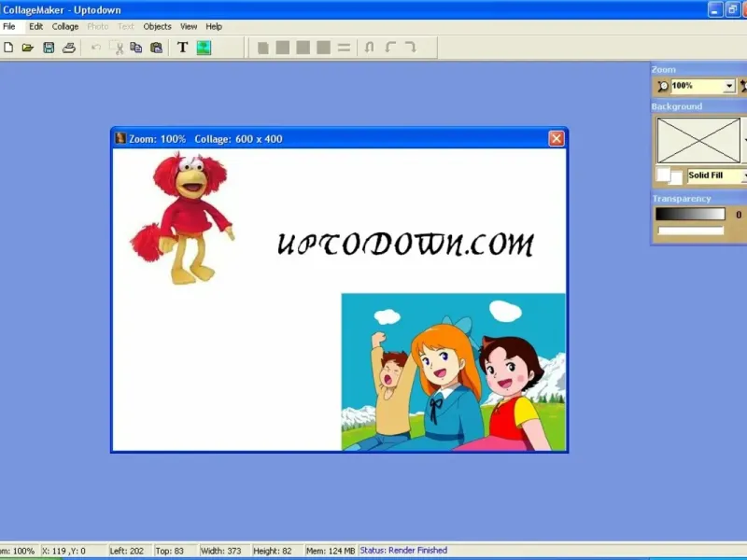Image resolution: width=747 pixels, height=560 pixels.
Task: Open the Collage menu
Action: coord(65,27)
